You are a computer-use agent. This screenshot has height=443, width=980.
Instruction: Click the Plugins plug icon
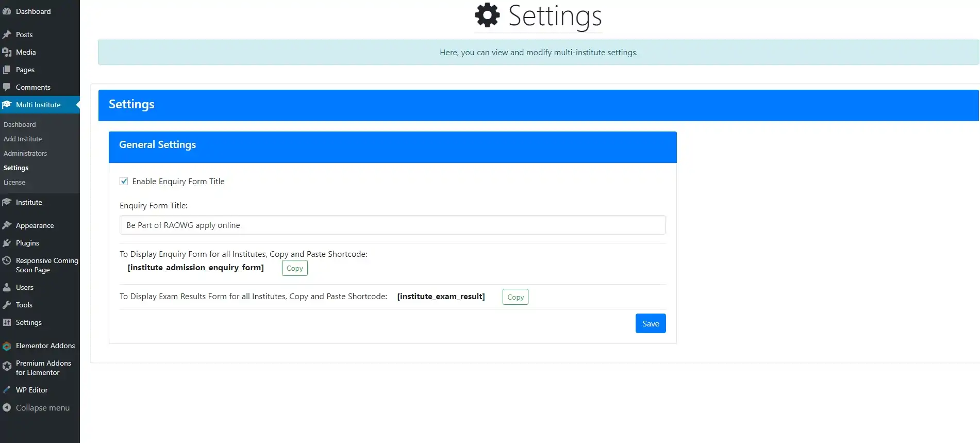(x=7, y=243)
